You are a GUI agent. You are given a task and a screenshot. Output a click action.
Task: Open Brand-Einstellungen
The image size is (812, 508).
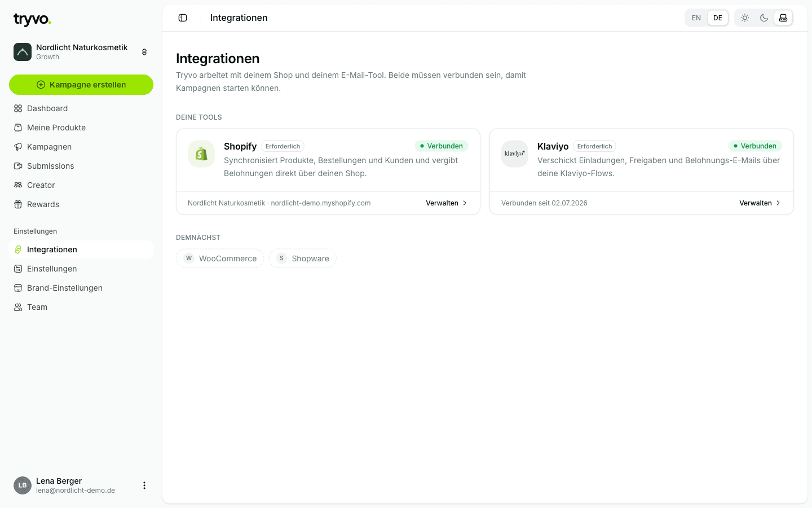[x=81, y=288]
